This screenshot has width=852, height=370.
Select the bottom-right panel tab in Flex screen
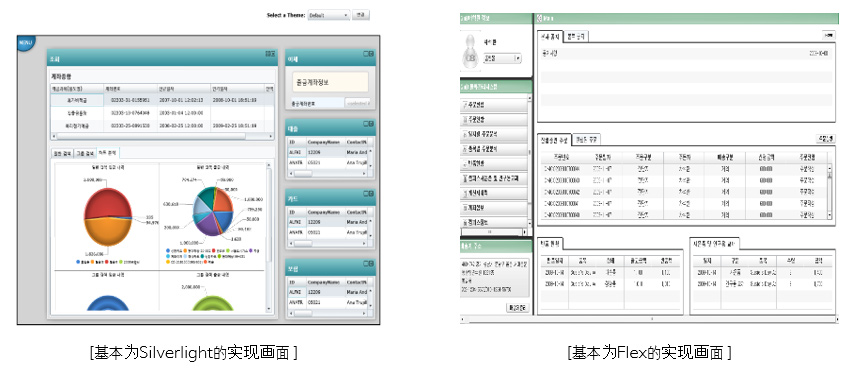[x=714, y=243]
